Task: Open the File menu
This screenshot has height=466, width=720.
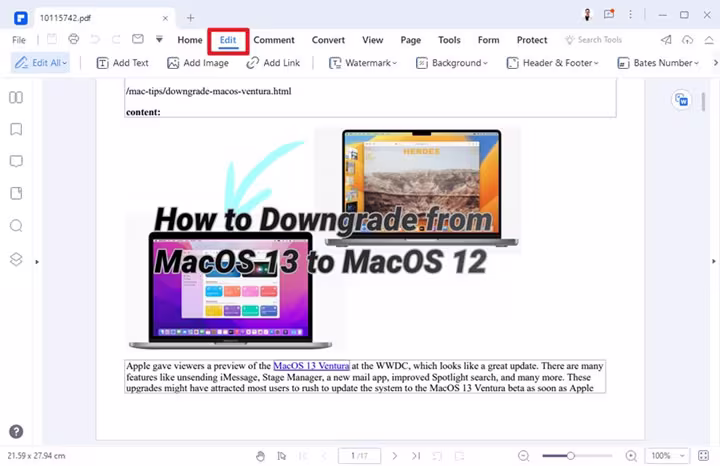Action: click(19, 40)
